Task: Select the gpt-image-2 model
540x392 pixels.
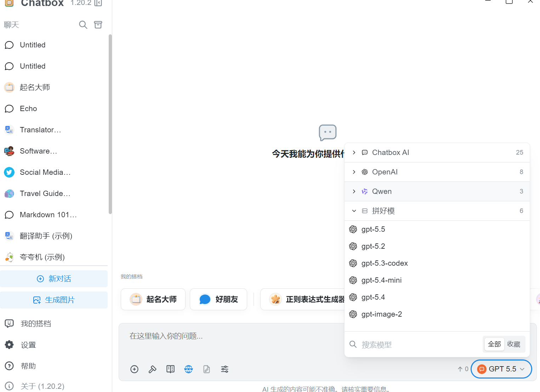Action: pyautogui.click(x=437, y=314)
